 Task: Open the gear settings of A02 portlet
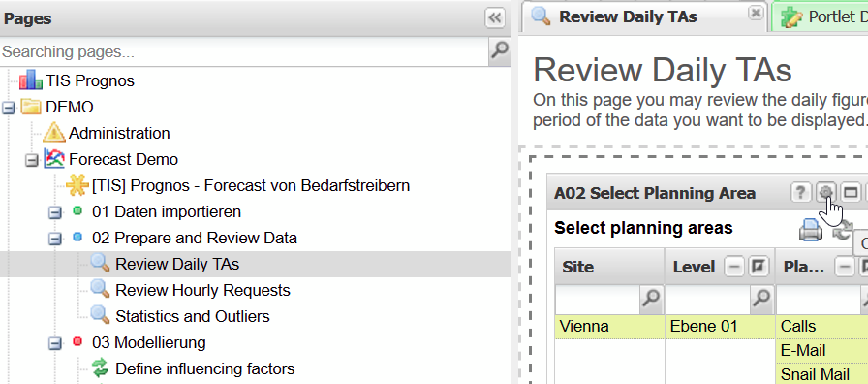tap(825, 192)
